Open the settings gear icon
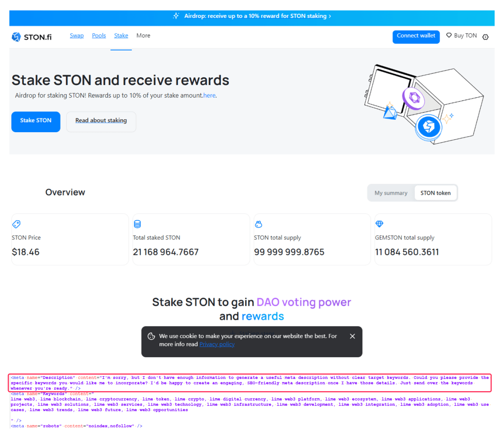 pos(486,37)
